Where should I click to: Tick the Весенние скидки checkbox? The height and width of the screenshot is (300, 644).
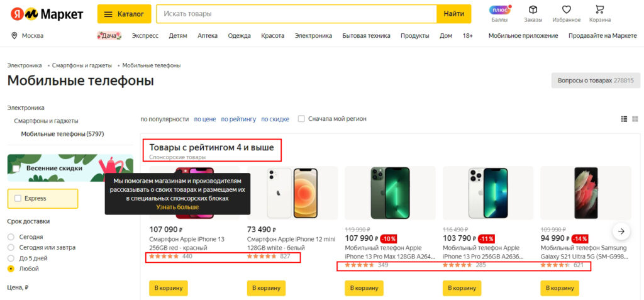(x=16, y=169)
